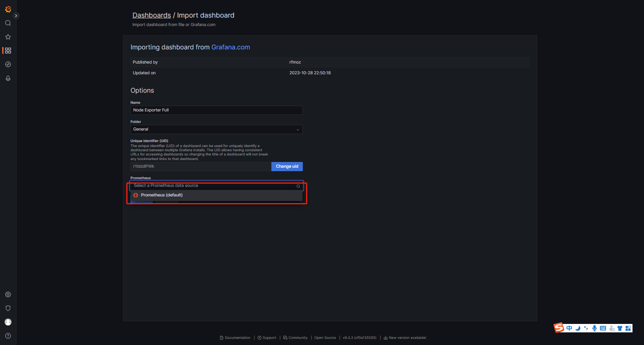The height and width of the screenshot is (345, 644).
Task: Open the Dashboards sidebar icon
Action: [8, 51]
